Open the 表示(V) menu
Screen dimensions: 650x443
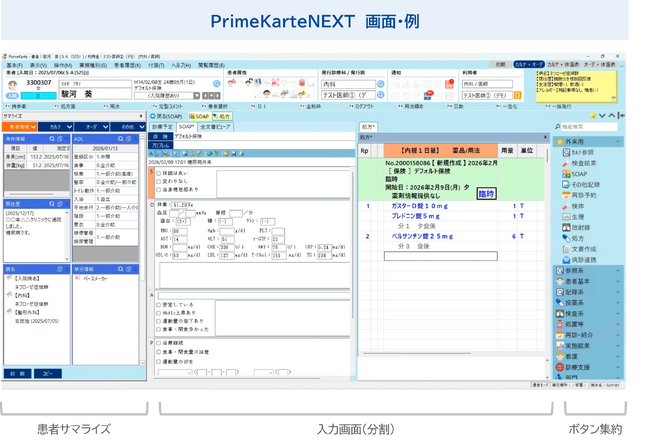coord(38,65)
